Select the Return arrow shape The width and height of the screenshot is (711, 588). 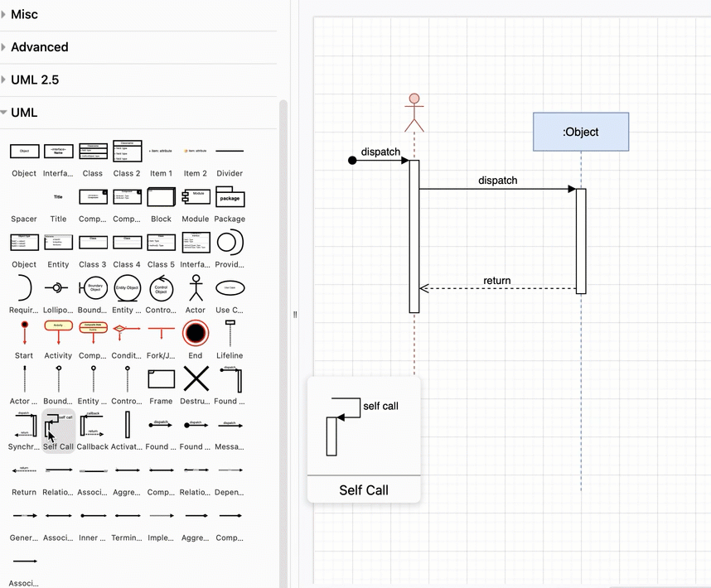24,470
